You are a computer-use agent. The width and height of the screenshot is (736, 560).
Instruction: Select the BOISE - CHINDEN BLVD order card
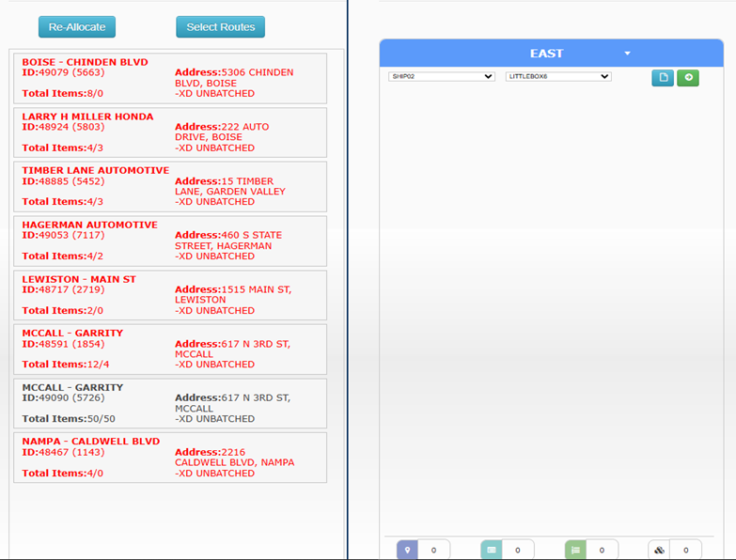point(170,78)
